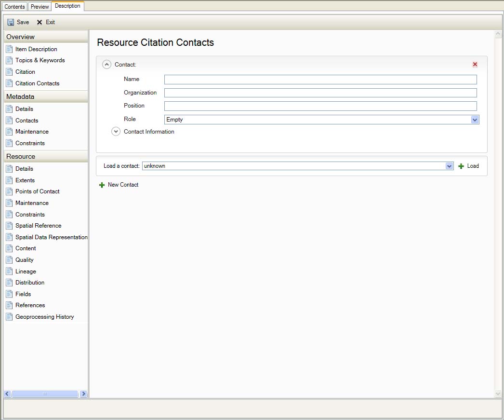Click the green plus Load icon
504x420 pixels.
coord(461,166)
